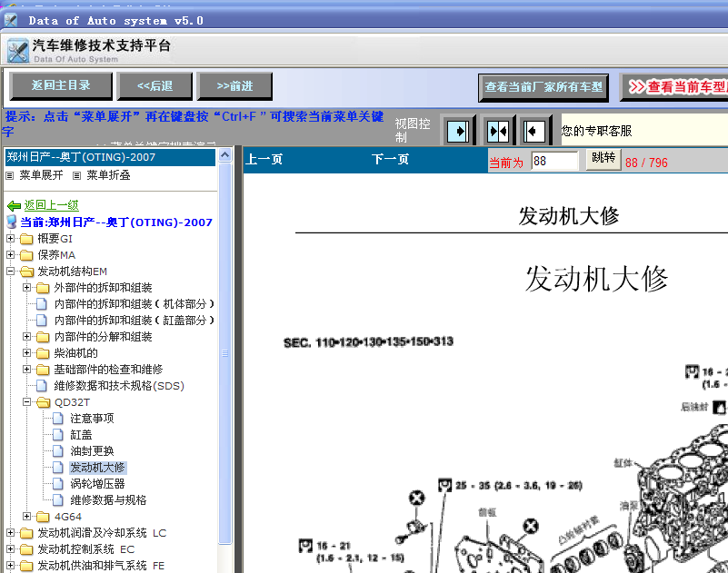Click the 外部件的拆卸和组装 folder icon
Viewport: 728px width, 573px height.
[44, 288]
